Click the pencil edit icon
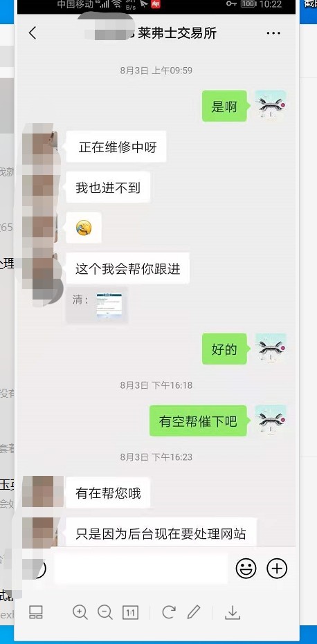Viewport: 317px width, 644px height. (194, 612)
